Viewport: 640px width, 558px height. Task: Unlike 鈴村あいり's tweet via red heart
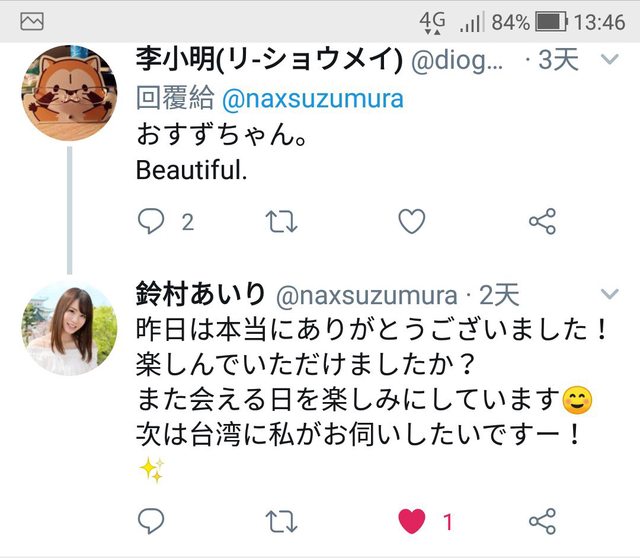coord(412,521)
